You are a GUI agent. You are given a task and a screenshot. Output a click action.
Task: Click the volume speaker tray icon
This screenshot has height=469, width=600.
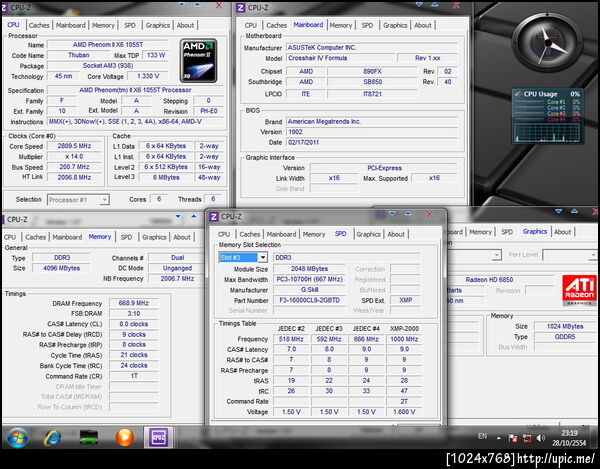pyautogui.click(x=541, y=438)
